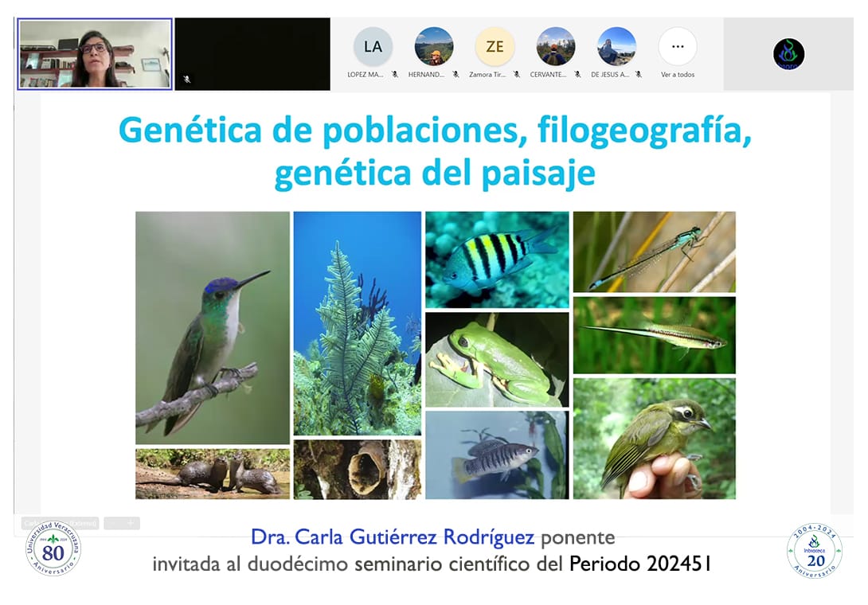Click the DE JESUS A... participant profile photo
The image size is (868, 605).
[x=617, y=47]
